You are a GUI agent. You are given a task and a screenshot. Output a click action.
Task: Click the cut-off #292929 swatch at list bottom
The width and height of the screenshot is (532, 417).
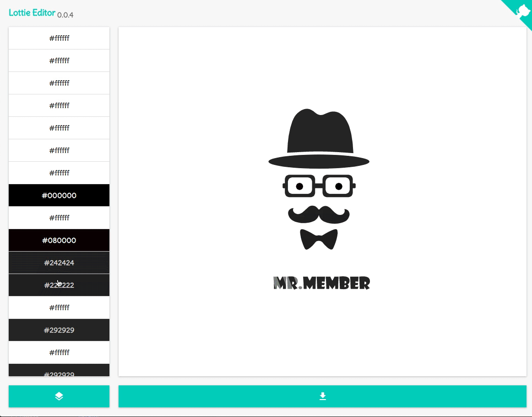point(59,371)
